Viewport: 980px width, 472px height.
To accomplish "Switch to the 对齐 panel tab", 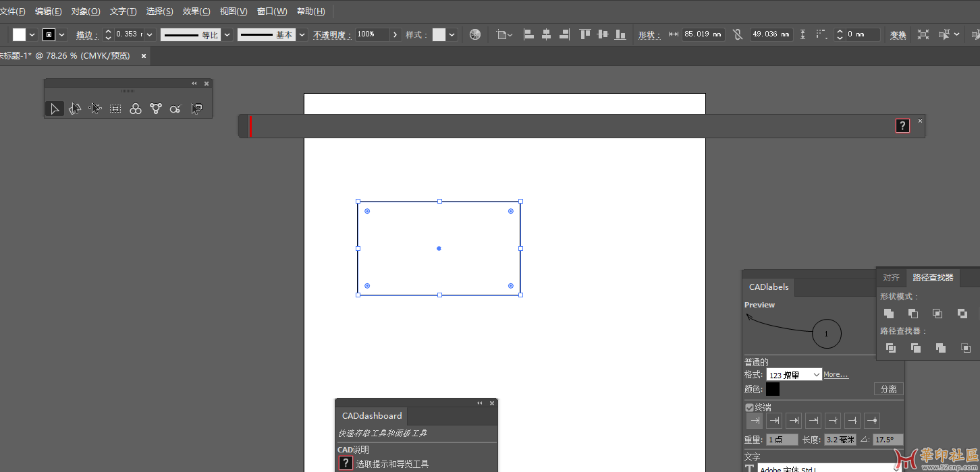I will click(x=891, y=278).
